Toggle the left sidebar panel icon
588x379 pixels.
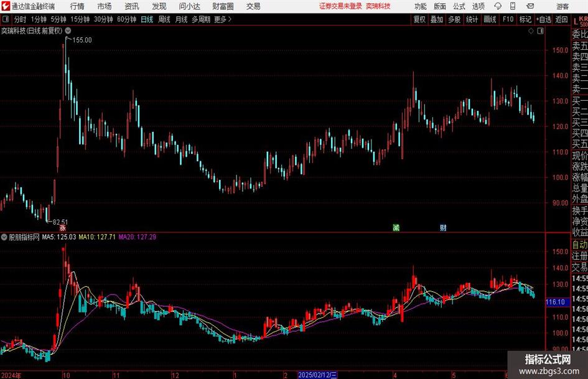(5, 19)
